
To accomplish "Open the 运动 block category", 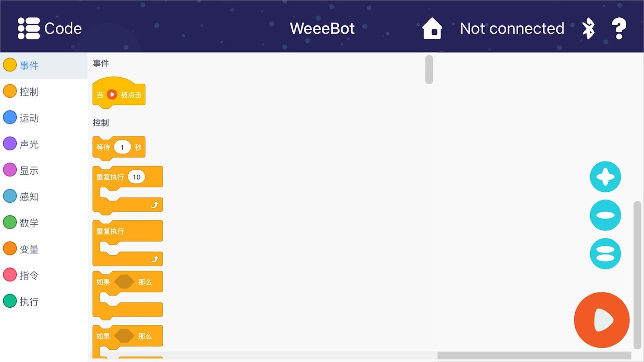I will [29, 118].
